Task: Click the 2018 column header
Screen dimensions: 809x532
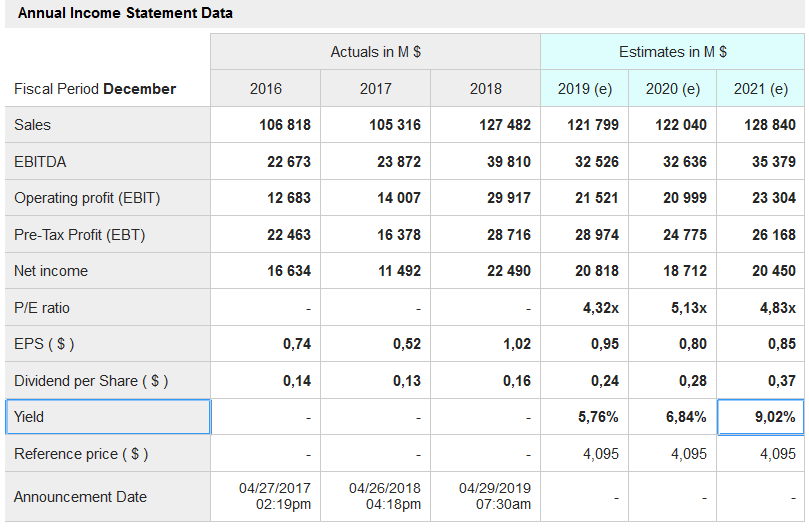Action: click(486, 89)
